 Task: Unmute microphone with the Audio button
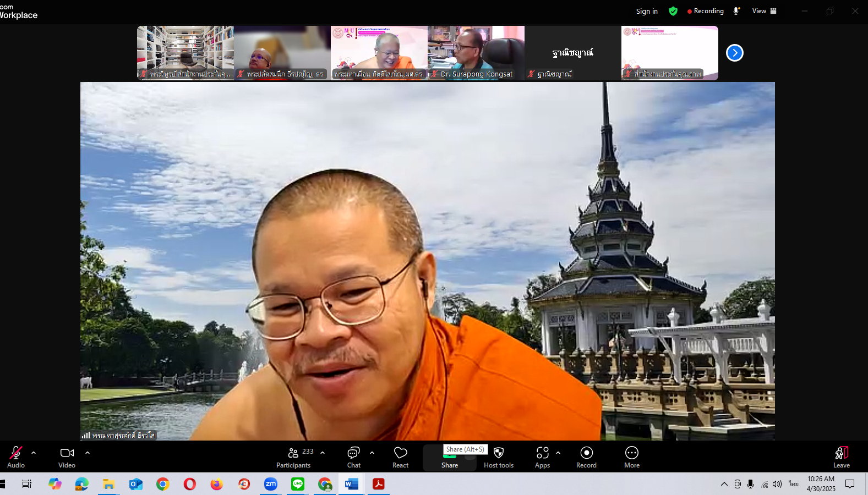point(16,457)
